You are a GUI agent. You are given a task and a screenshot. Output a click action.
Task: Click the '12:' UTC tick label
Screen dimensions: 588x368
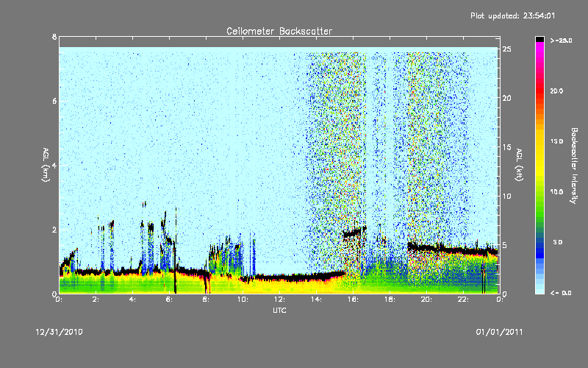[279, 300]
